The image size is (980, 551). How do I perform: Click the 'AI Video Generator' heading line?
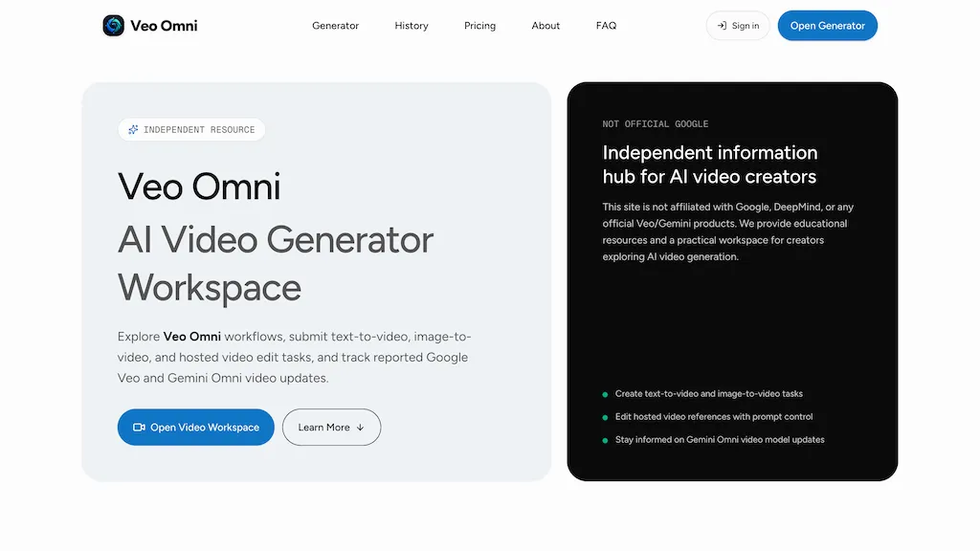276,240
